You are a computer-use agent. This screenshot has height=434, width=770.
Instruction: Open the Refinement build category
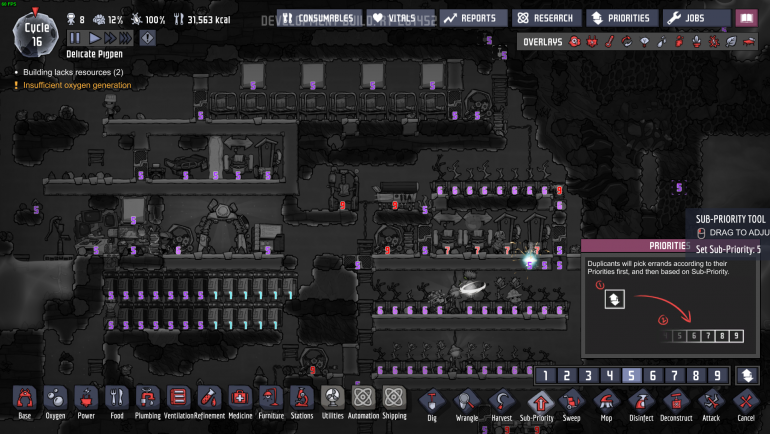tap(209, 403)
